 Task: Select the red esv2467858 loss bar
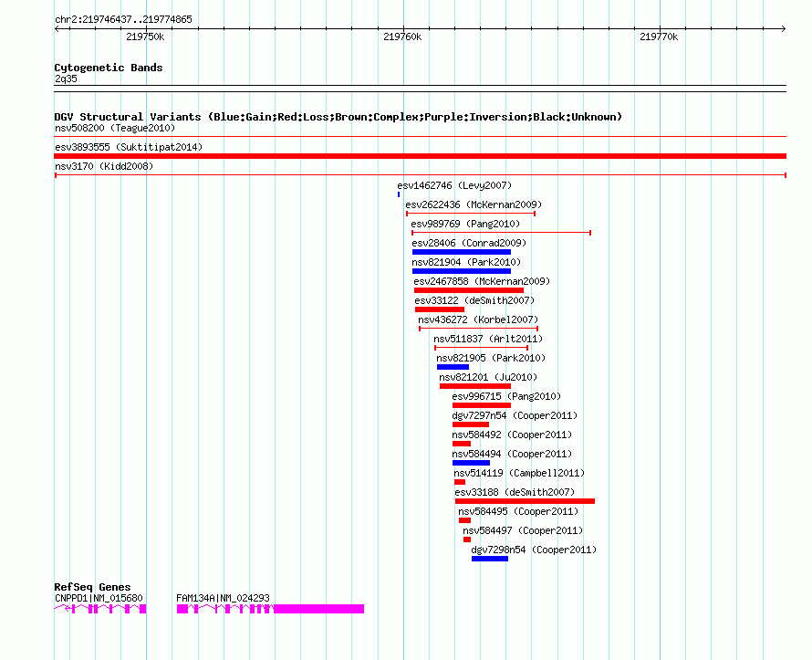[469, 290]
